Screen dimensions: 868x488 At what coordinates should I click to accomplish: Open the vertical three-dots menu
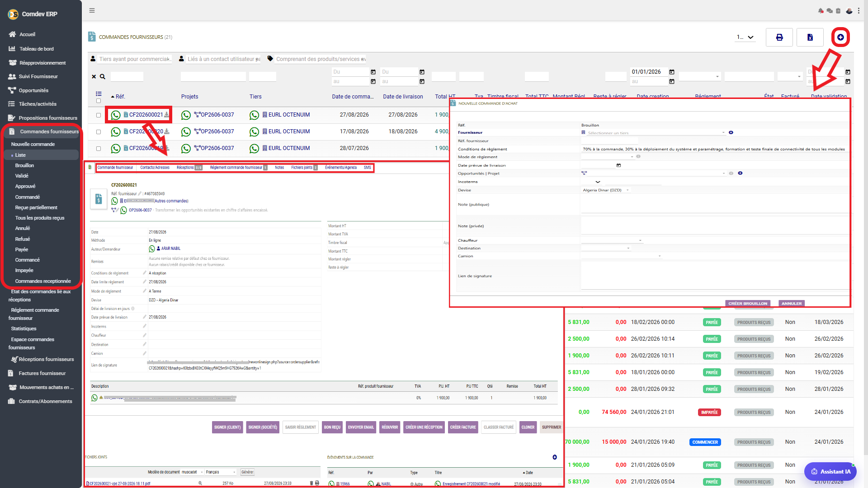[x=859, y=11]
